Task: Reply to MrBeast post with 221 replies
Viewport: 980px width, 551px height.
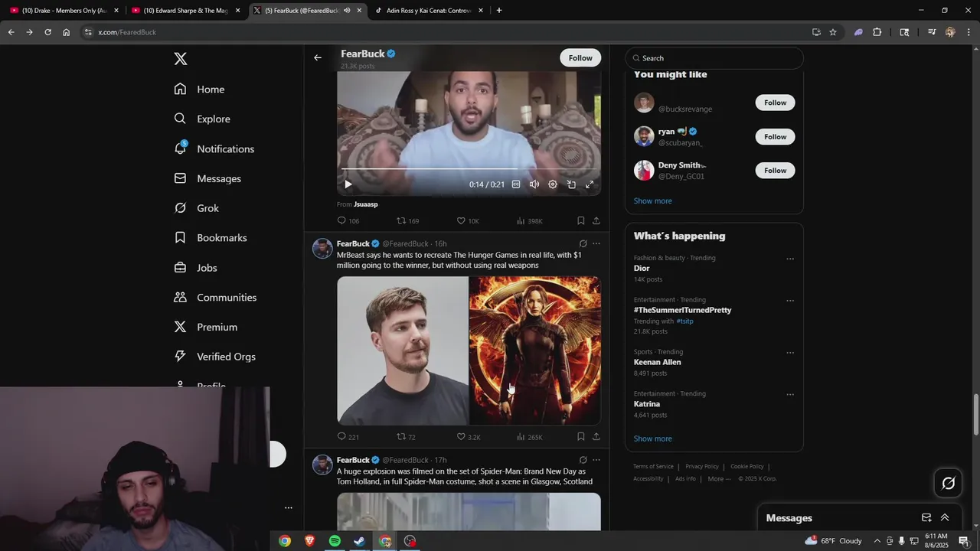Action: click(348, 437)
